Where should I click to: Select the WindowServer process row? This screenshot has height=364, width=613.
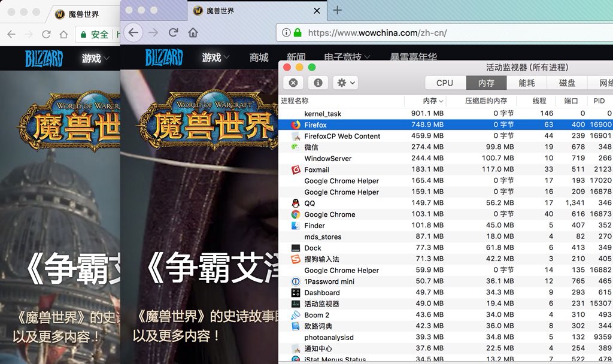click(445, 158)
